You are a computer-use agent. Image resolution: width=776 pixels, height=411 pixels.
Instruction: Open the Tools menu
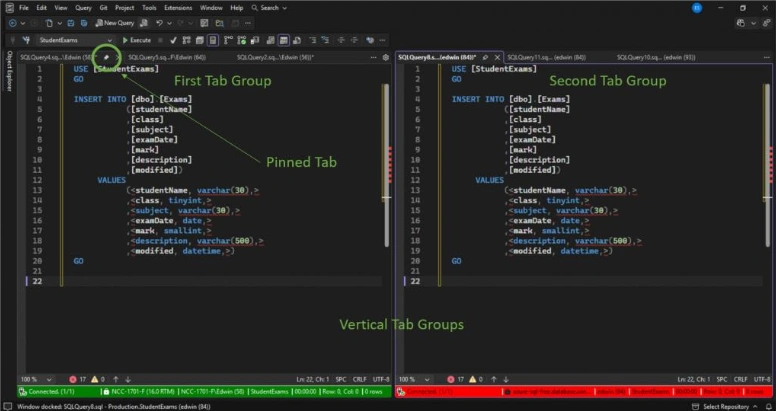tap(149, 8)
